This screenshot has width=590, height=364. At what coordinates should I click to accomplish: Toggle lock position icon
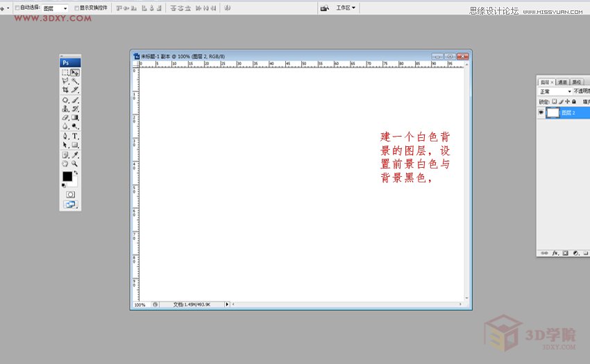(x=567, y=101)
